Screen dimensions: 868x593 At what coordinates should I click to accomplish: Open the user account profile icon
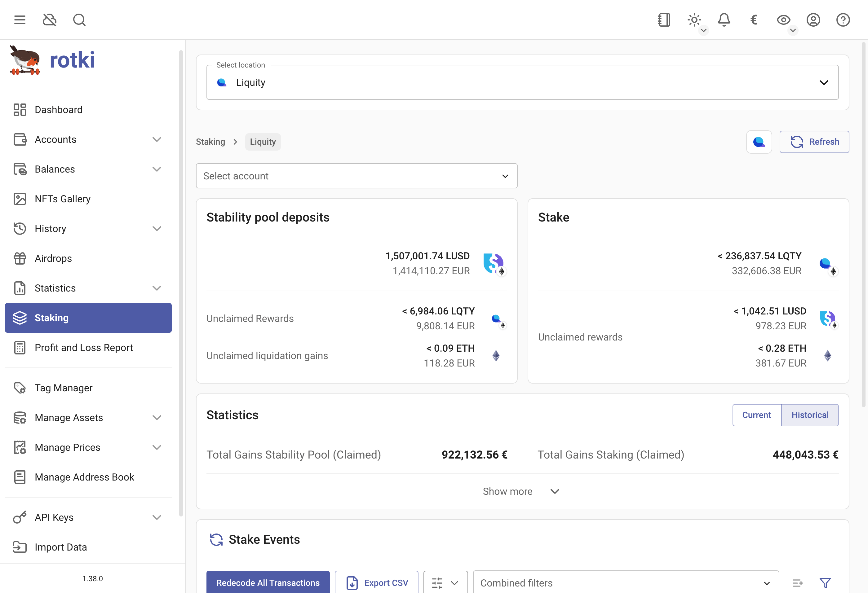click(813, 20)
